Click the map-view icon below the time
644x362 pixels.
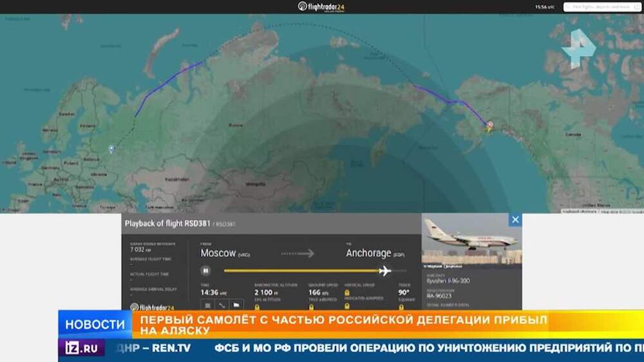click(208, 305)
